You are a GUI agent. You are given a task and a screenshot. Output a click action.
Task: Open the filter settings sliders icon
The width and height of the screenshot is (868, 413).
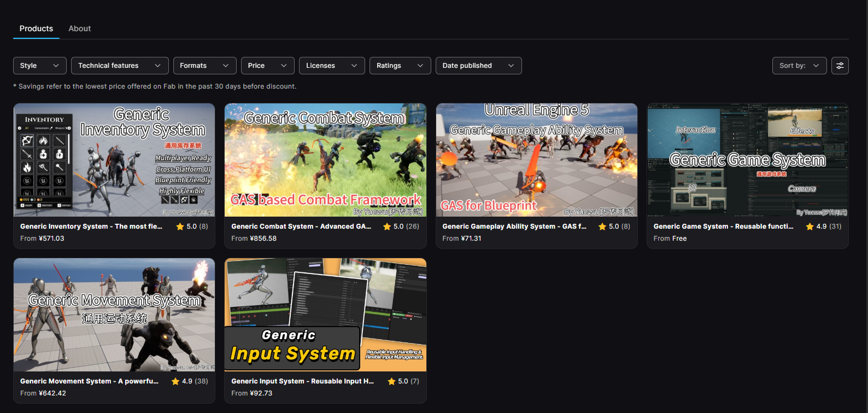pyautogui.click(x=840, y=66)
